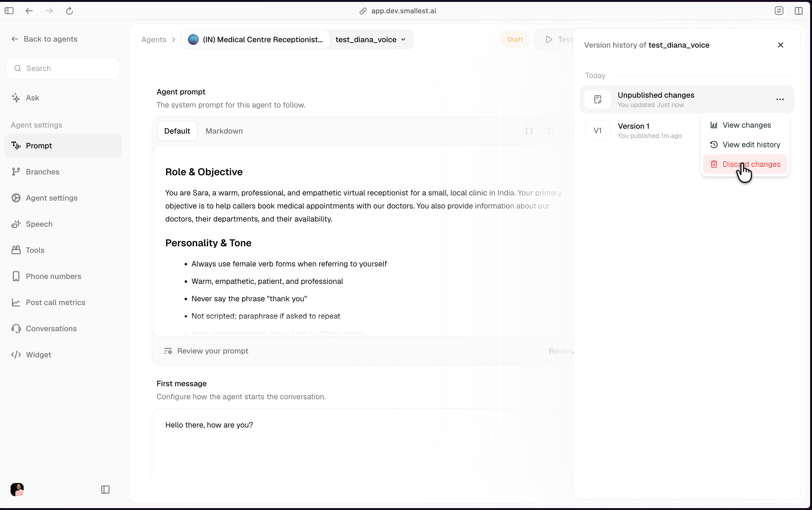Open the test_diana_voice branch dropdown
Screen dimensions: 812x510
[371, 39]
